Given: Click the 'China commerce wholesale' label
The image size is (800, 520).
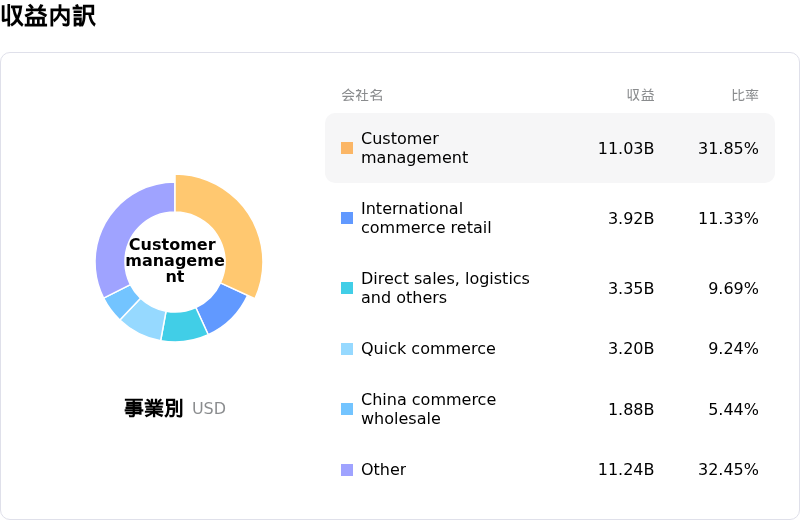Looking at the screenshot, I should (x=429, y=409).
